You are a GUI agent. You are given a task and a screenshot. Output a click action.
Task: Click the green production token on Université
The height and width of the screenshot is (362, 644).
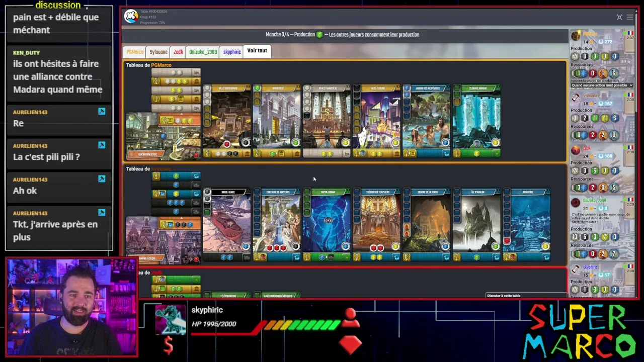pos(295,143)
